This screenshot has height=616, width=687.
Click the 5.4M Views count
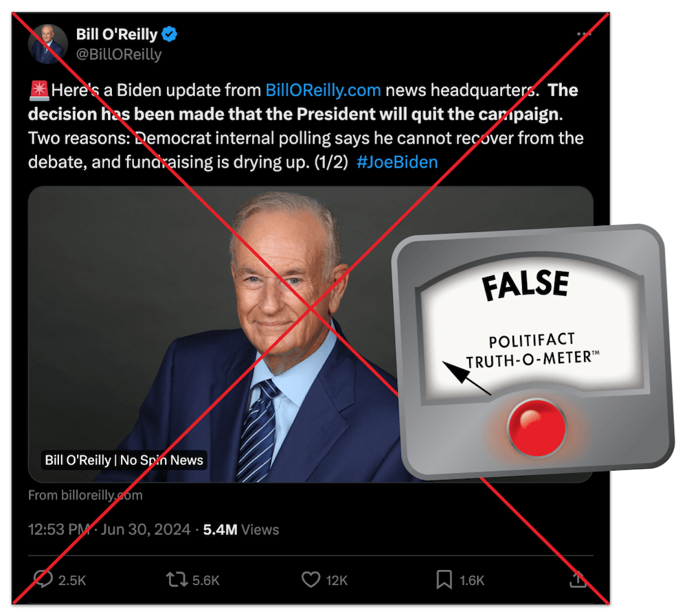pyautogui.click(x=241, y=529)
